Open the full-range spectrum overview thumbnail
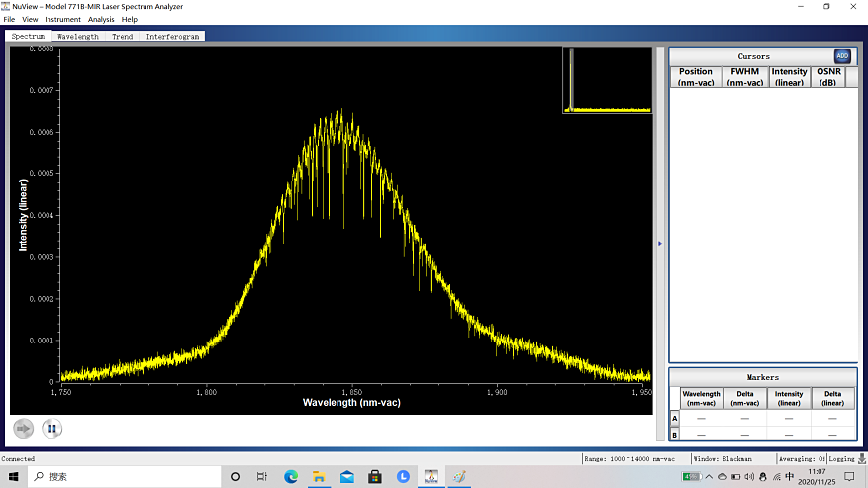The image size is (868, 488). click(x=608, y=80)
